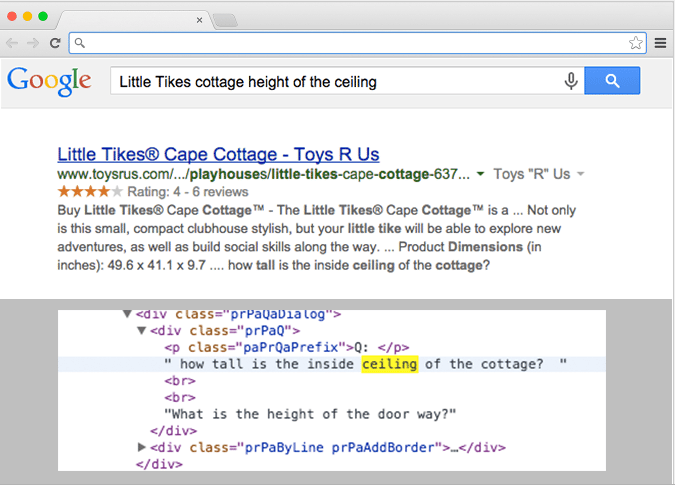
Task: Select the paPrQaPrefix p element line
Action: (x=287, y=347)
